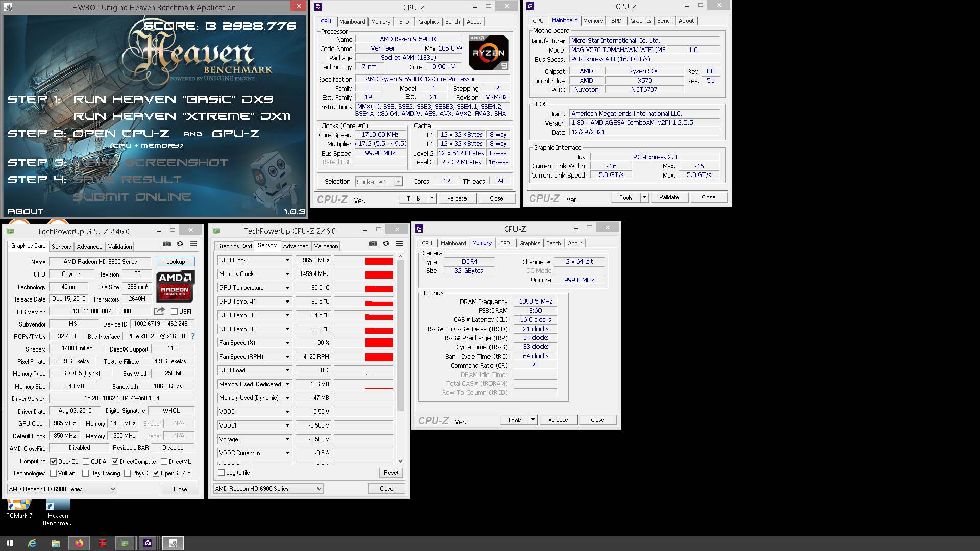This screenshot has width=980, height=551.
Task: Open Bench tab in CPU-Z Mainboard window
Action: [665, 21]
